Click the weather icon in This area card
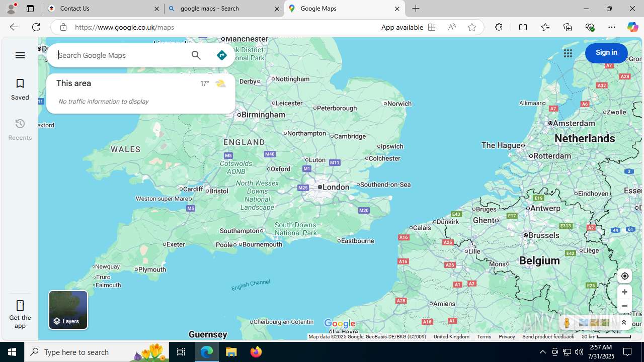 click(220, 83)
